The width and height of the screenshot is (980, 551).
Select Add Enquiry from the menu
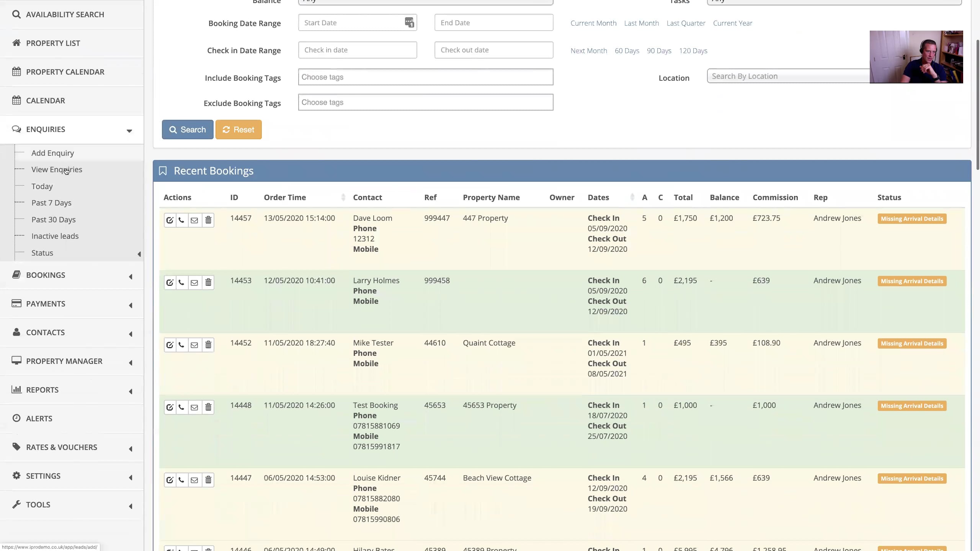pyautogui.click(x=53, y=153)
